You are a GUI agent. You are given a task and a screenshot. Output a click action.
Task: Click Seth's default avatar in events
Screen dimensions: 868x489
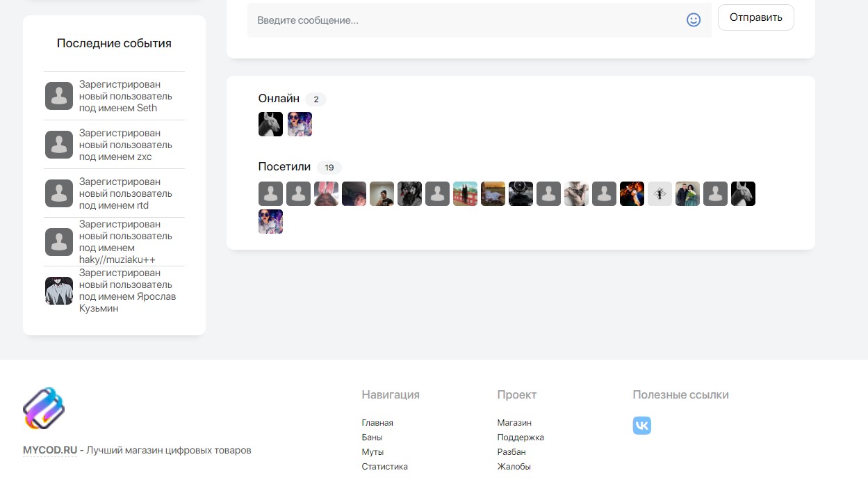click(59, 96)
